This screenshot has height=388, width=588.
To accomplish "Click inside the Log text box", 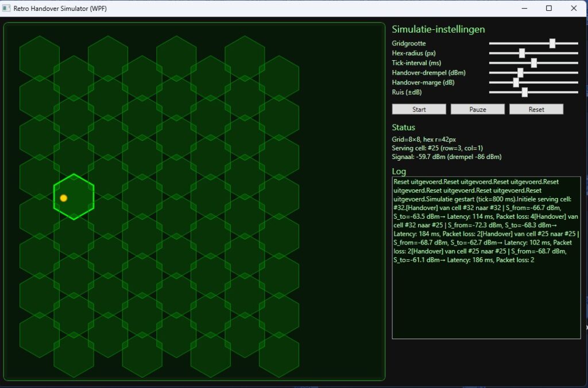I will 486,298.
